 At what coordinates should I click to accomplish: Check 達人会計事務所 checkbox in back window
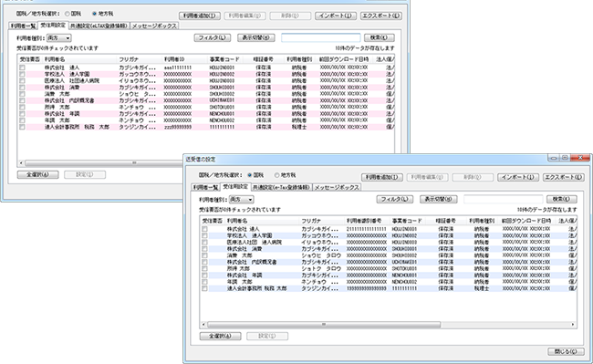point(22,127)
